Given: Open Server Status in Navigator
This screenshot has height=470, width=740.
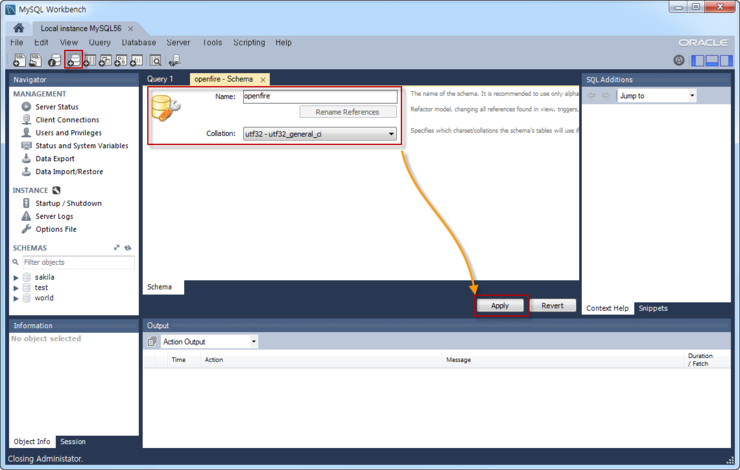Looking at the screenshot, I should click(57, 107).
